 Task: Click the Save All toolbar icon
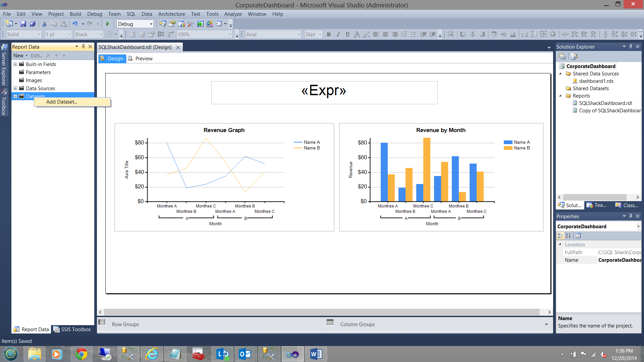(33, 24)
